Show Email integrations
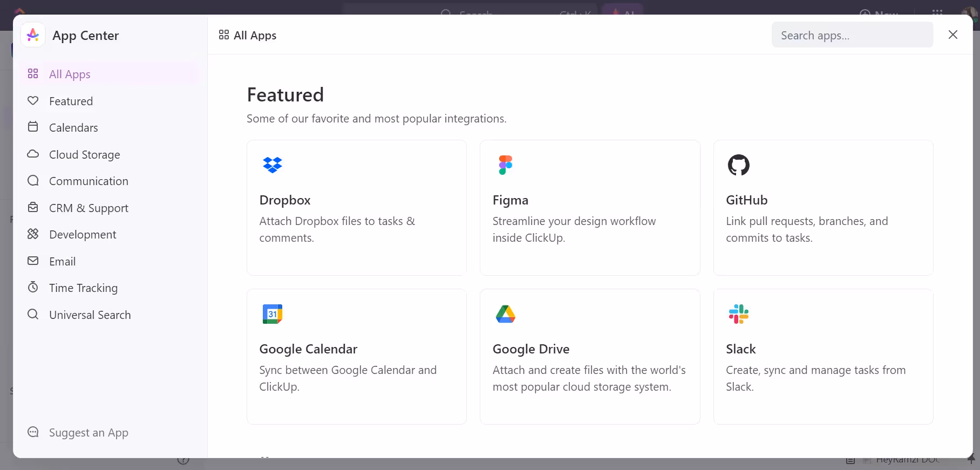This screenshot has height=470, width=980. click(62, 261)
